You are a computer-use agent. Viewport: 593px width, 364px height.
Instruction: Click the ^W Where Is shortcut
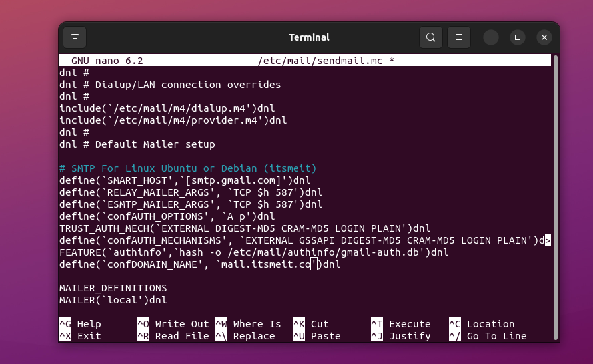(x=248, y=324)
